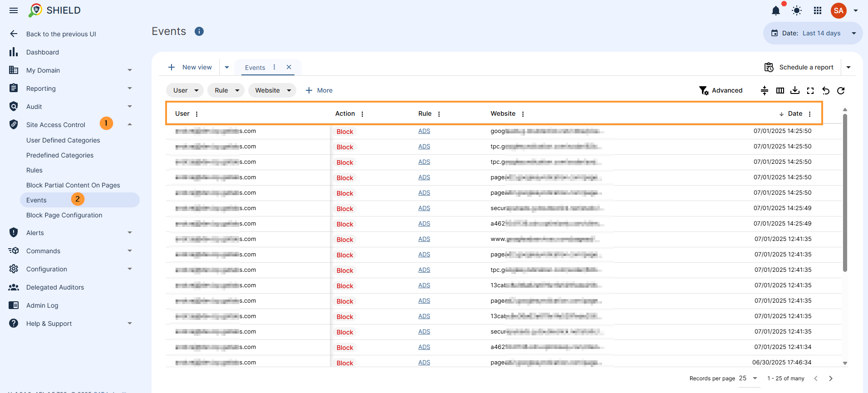The height and width of the screenshot is (393, 868).
Task: Expand the account dropdown arrow beside avatar
Action: click(x=856, y=10)
